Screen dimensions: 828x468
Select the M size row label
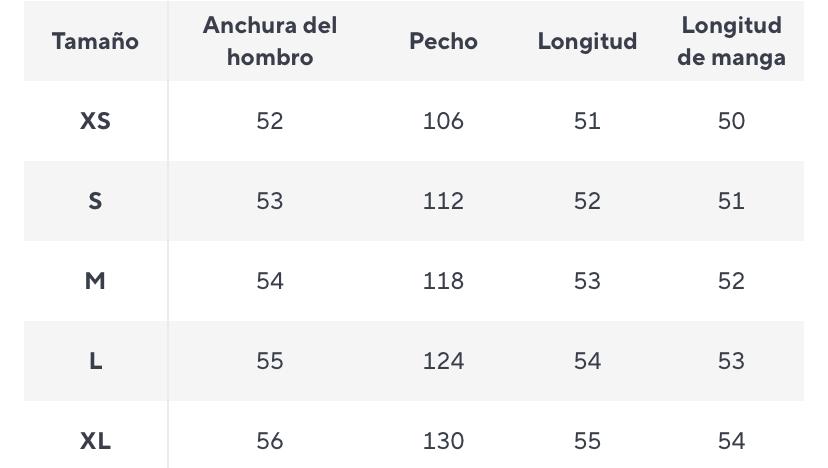click(95, 281)
